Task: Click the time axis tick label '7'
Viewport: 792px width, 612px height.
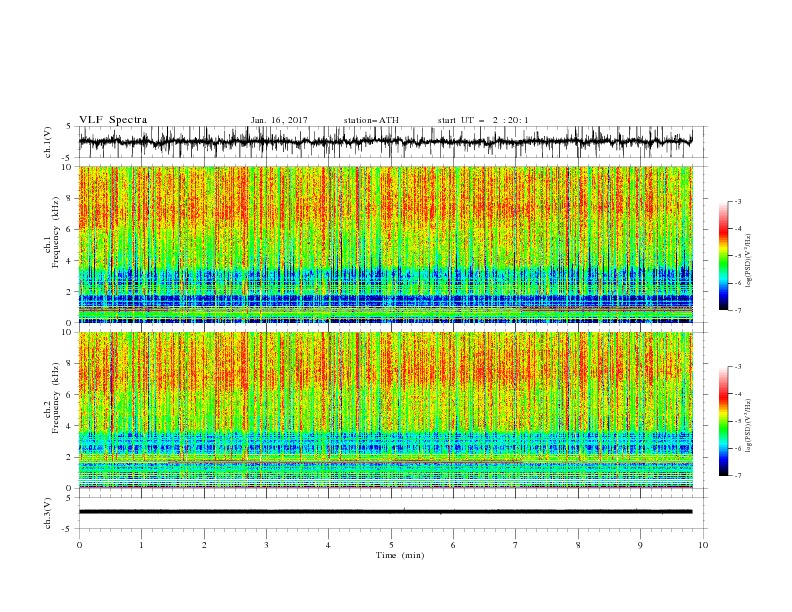Action: pyautogui.click(x=516, y=545)
